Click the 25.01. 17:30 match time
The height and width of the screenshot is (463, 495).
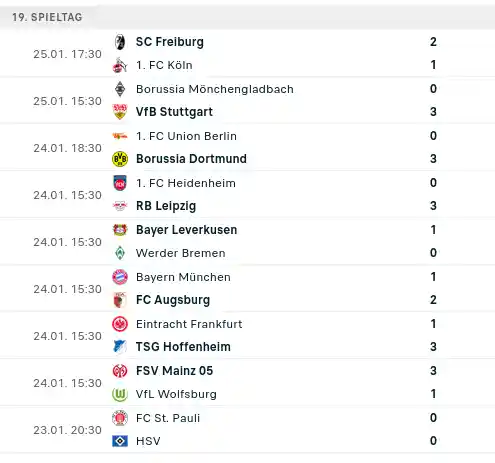click(x=67, y=54)
